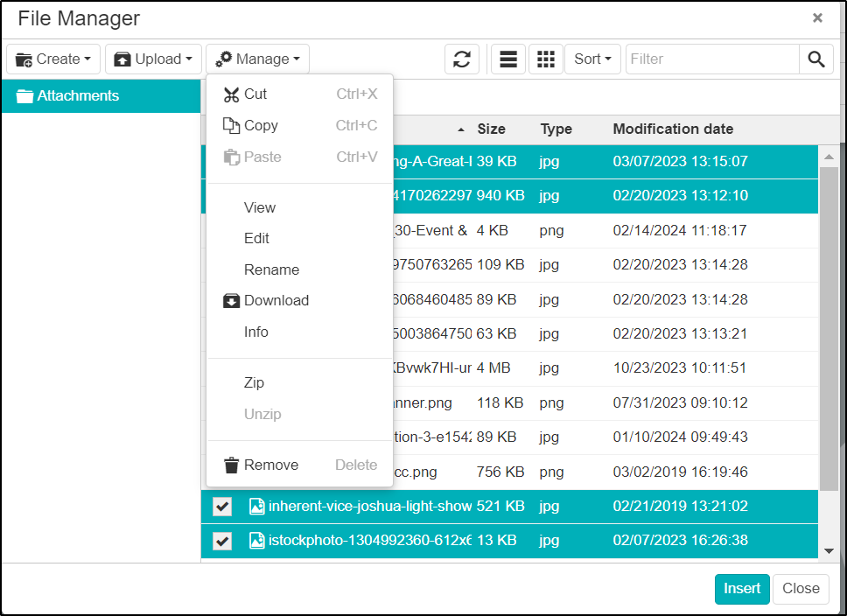The width and height of the screenshot is (847, 616).
Task: Click scrollbar down arrow in file list
Action: coord(829,551)
